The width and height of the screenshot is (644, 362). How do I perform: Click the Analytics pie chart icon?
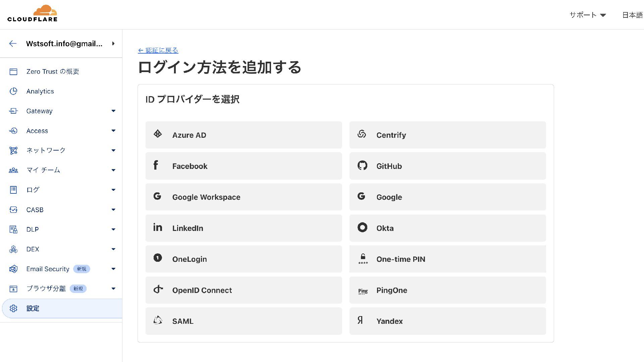click(13, 91)
